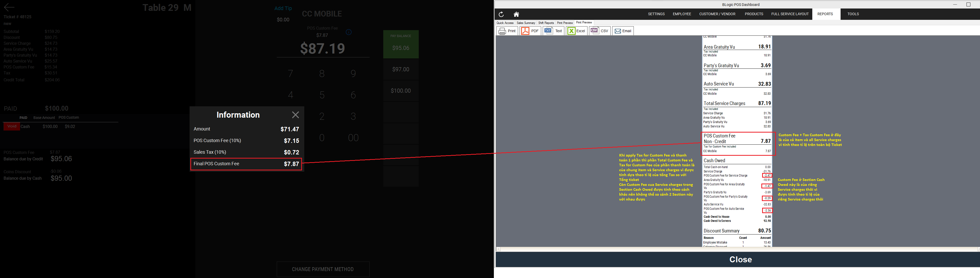Viewport: 980px width, 278px height.
Task: Switch to the Shift Reports tab
Action: (x=546, y=23)
